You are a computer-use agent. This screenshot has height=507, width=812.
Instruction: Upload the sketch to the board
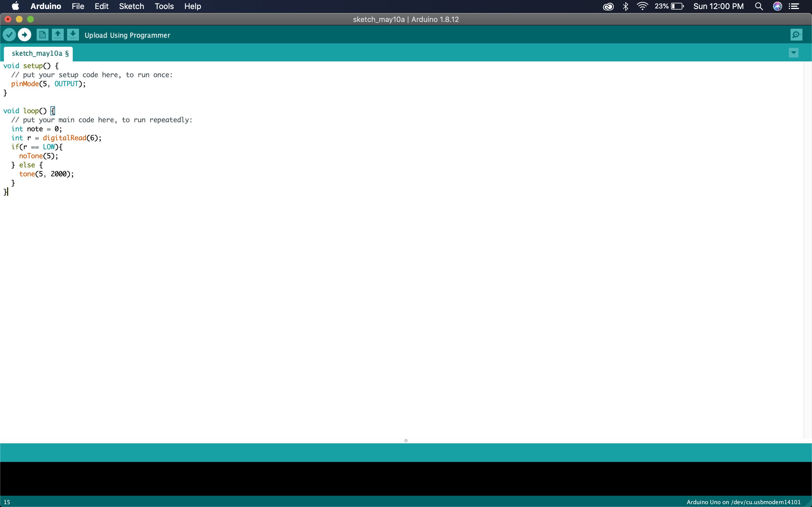coord(24,35)
